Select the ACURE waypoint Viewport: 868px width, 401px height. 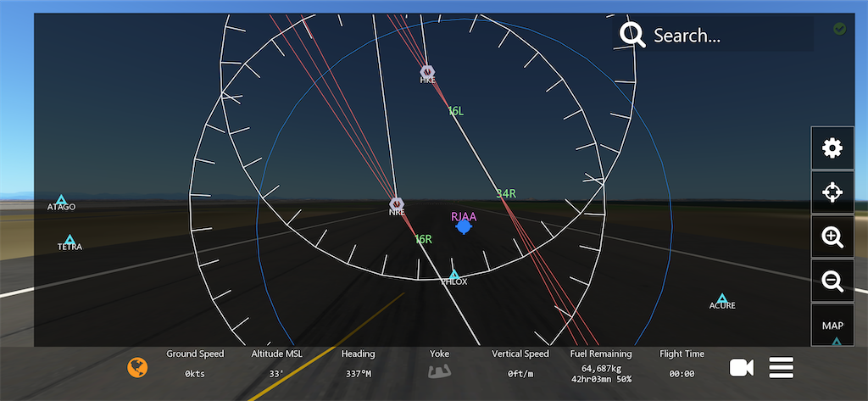click(722, 301)
